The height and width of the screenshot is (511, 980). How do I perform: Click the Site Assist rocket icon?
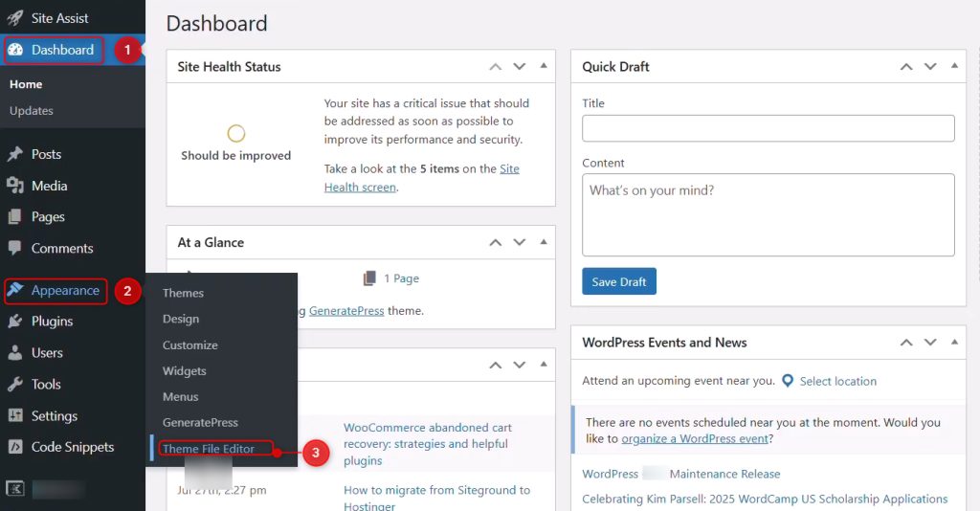click(15, 18)
